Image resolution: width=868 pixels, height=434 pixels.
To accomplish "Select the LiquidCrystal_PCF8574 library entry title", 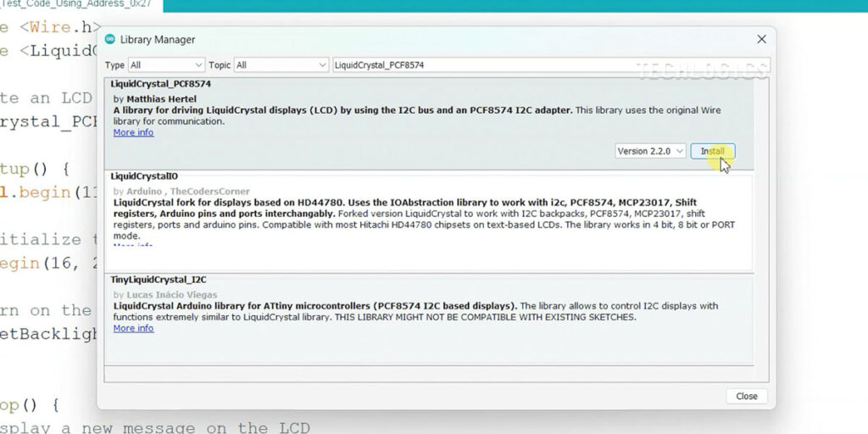I will [x=160, y=85].
